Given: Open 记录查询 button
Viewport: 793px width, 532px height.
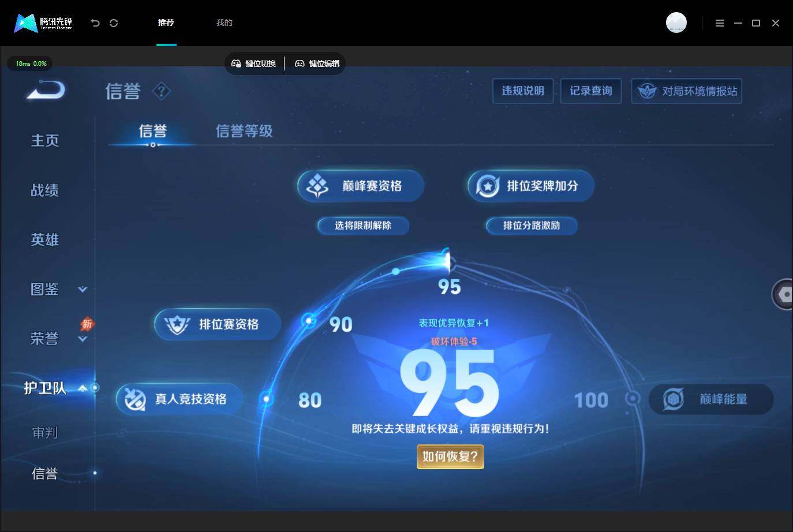Looking at the screenshot, I should [591, 91].
